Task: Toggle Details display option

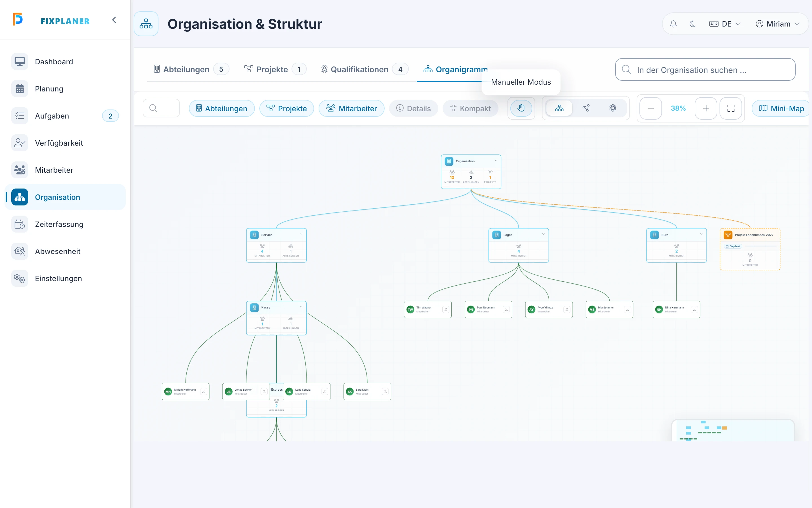Action: coord(413,108)
